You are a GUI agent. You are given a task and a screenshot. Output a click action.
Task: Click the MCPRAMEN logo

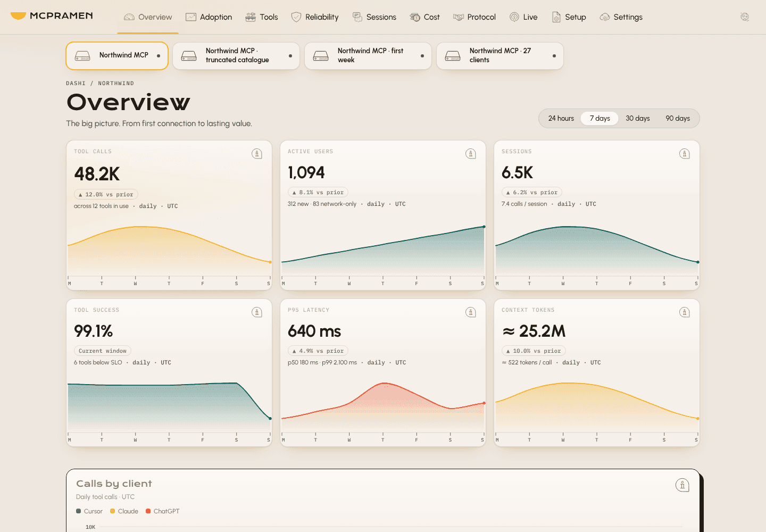click(52, 16)
